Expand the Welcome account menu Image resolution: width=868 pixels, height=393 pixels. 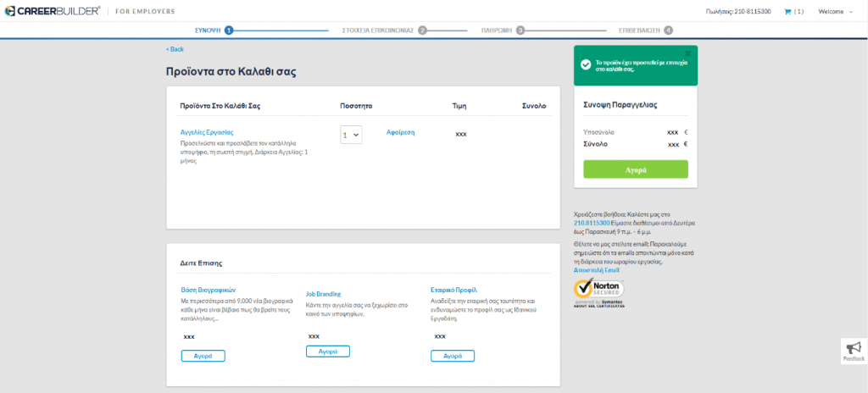836,12
